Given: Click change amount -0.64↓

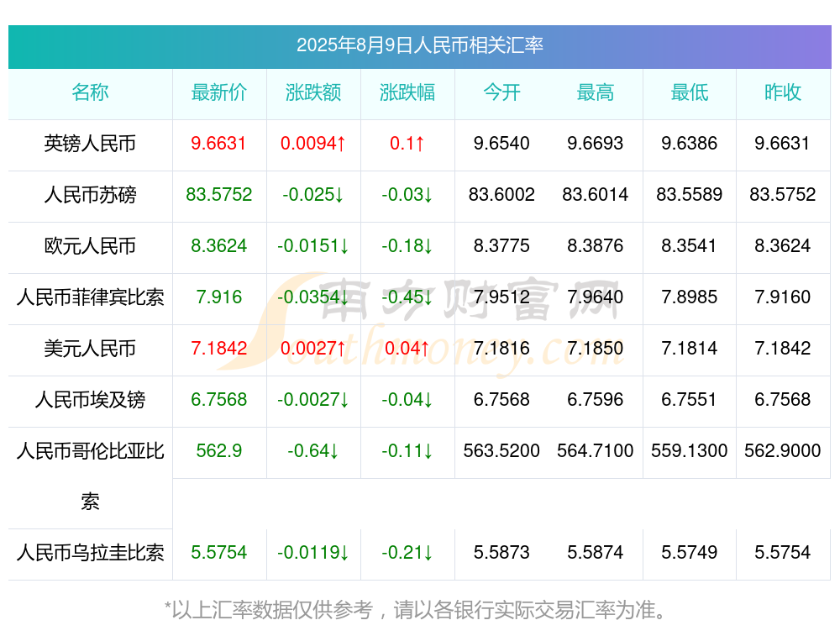Looking at the screenshot, I should tap(313, 450).
